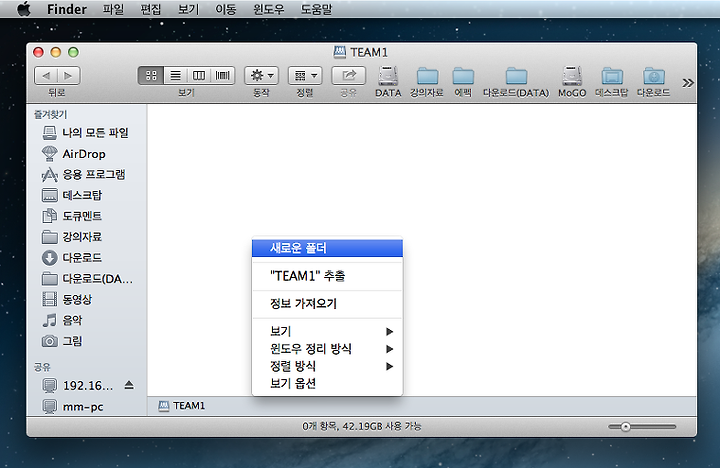This screenshot has height=468, width=720.
Task: Open the 도움말 menu
Action: pyautogui.click(x=316, y=9)
